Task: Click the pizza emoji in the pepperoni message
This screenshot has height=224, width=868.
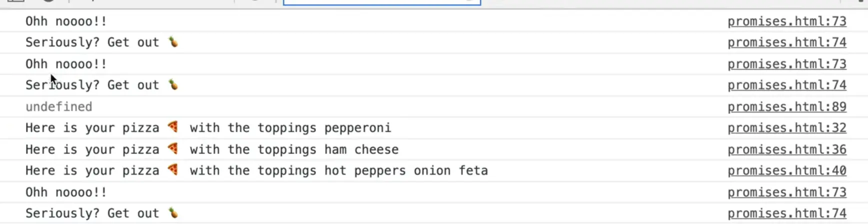Action: (x=173, y=127)
